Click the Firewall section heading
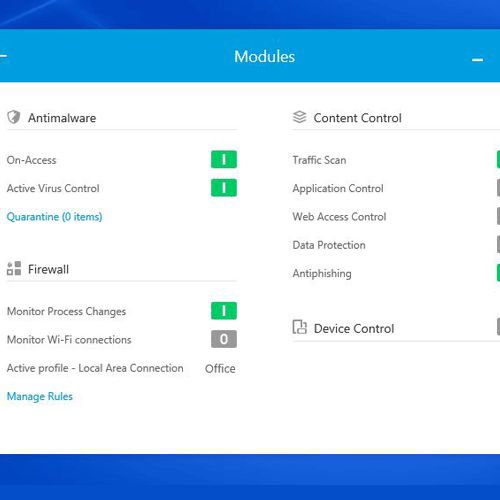 tap(48, 269)
